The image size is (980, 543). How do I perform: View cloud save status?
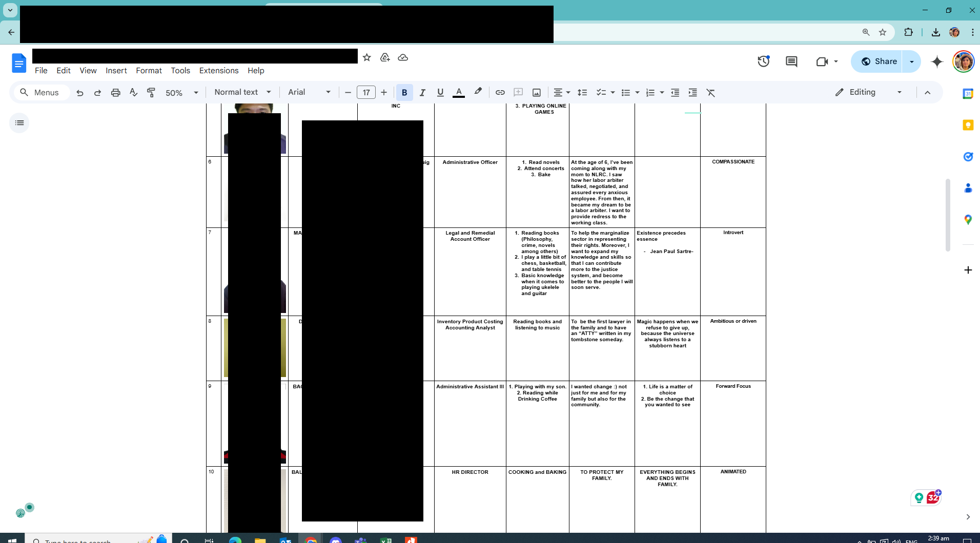coord(403,57)
